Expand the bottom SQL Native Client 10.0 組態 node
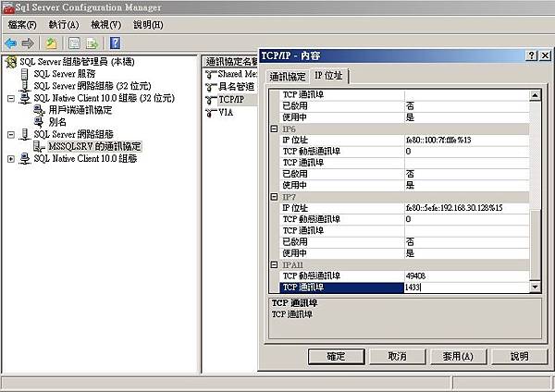Image resolution: width=555 pixels, height=392 pixels. [11, 159]
